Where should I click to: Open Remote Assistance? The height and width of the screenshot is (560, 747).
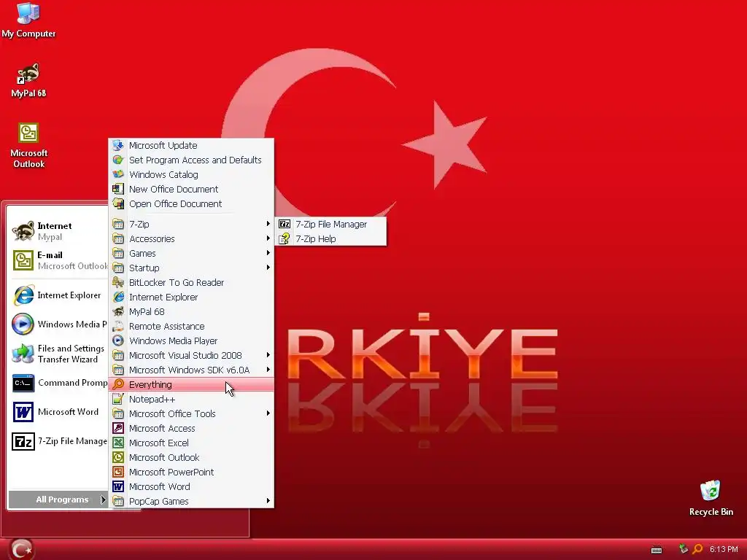(x=192, y=326)
